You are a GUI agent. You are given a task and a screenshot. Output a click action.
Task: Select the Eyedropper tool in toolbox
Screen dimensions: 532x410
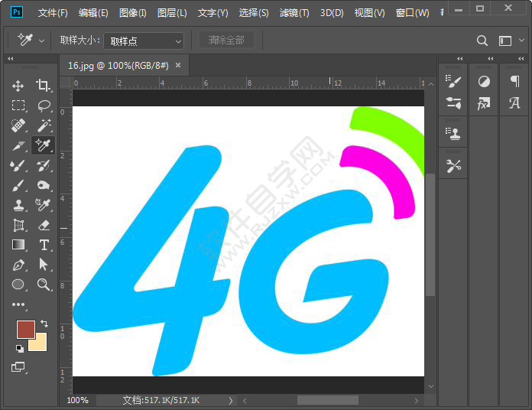coord(44,145)
